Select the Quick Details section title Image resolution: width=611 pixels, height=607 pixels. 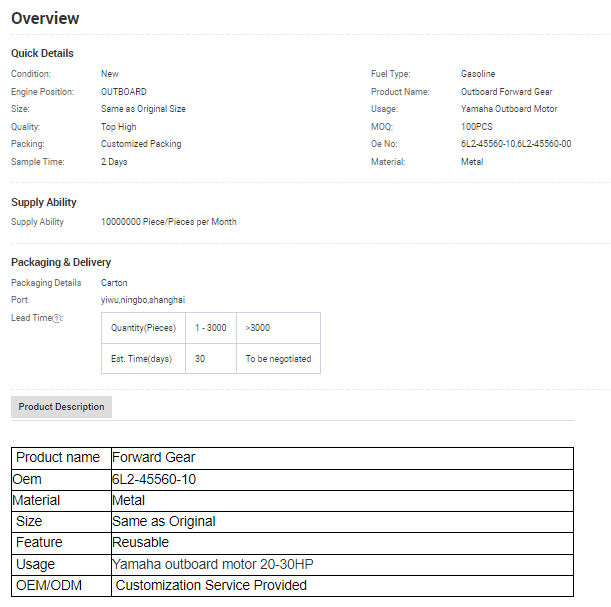pos(42,53)
